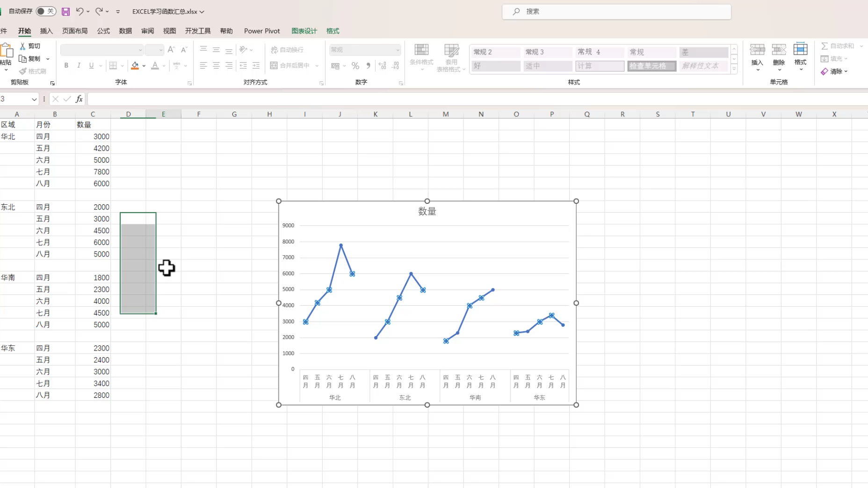
Task: Click the formula bar confirm checkmark
Action: coord(67,99)
